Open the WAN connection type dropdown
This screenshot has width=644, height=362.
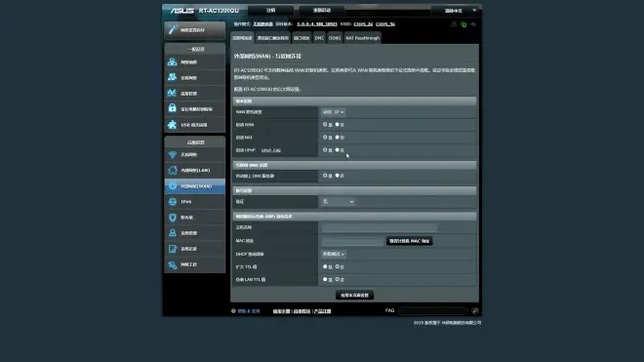coord(333,112)
